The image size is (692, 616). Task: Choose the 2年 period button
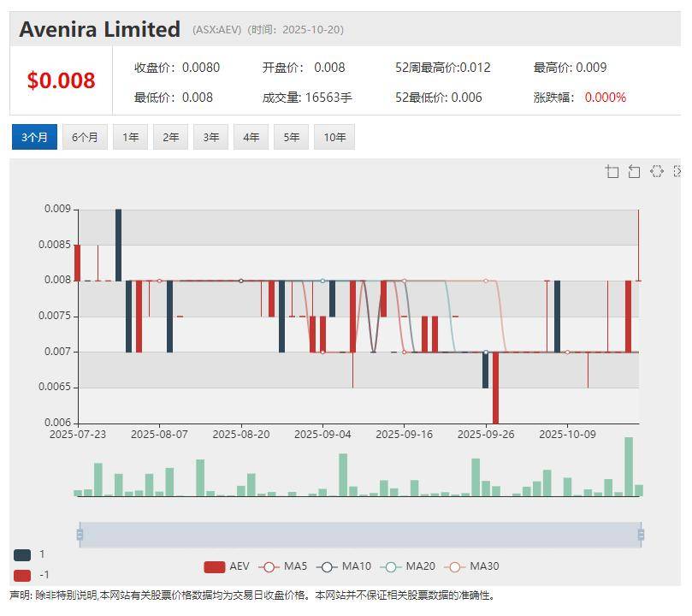pyautogui.click(x=170, y=137)
